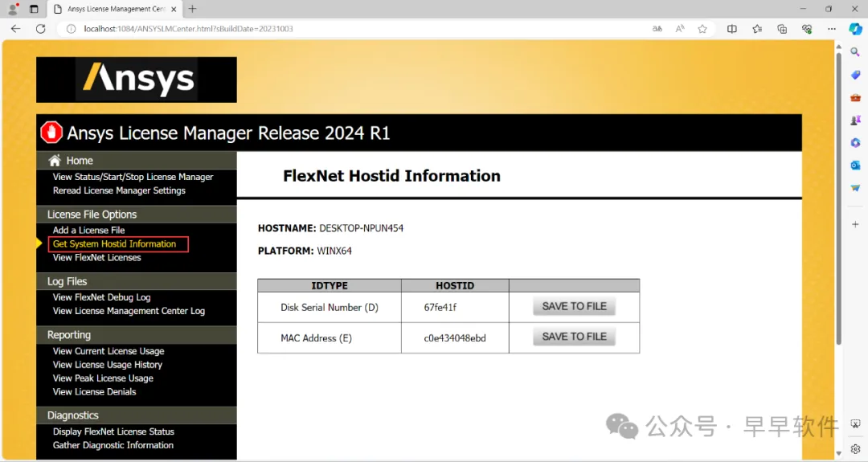Click the sidebar screenshot icon above the settings gear
This screenshot has width=868, height=462.
click(855, 424)
